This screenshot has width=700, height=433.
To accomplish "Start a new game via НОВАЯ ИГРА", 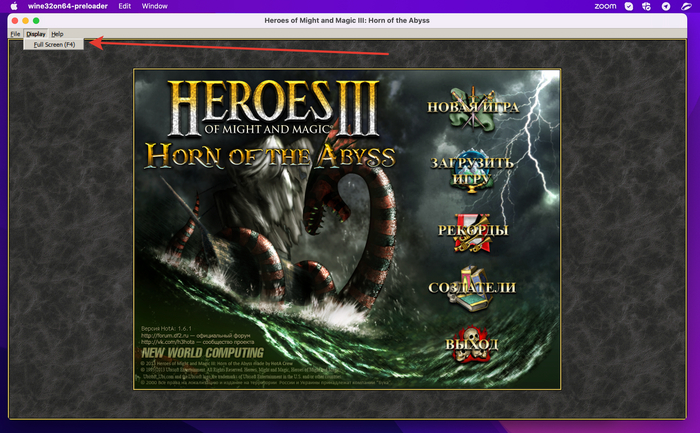I will (473, 107).
